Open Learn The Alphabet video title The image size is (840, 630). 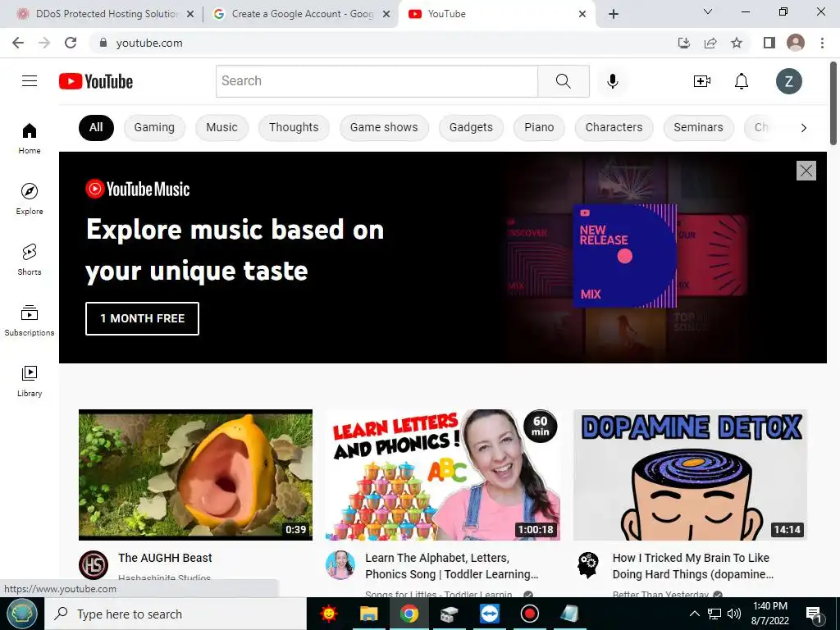click(452, 566)
